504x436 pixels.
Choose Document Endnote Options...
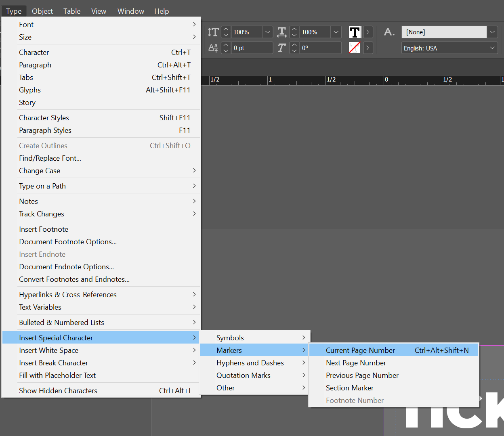pyautogui.click(x=101, y=266)
